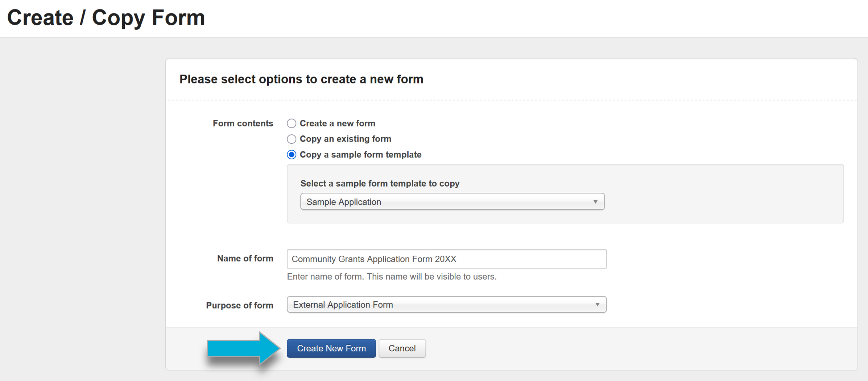Screen dimensions: 868x381
Task: Open the Sample Application template dropdown
Action: coord(452,202)
